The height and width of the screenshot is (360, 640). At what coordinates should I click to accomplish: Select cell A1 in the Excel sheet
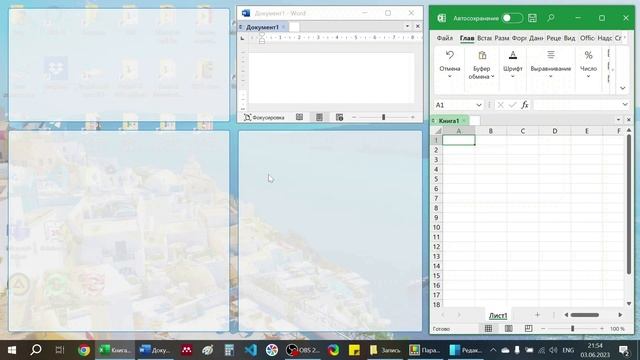coord(459,140)
